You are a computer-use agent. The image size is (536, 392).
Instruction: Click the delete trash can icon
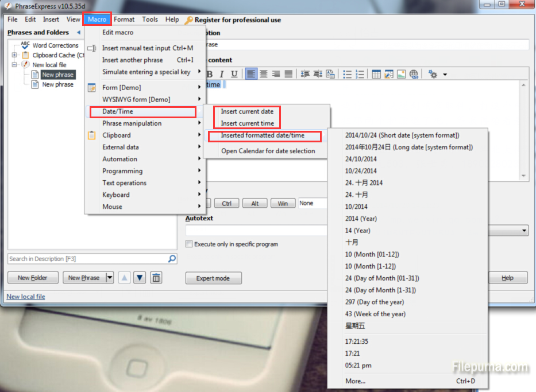click(156, 278)
